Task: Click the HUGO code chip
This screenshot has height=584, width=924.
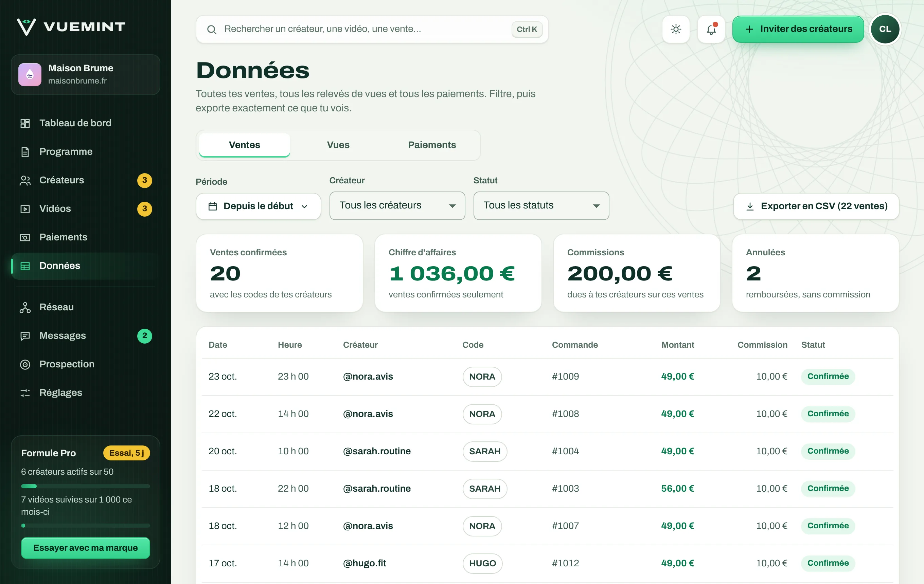Action: point(482,563)
